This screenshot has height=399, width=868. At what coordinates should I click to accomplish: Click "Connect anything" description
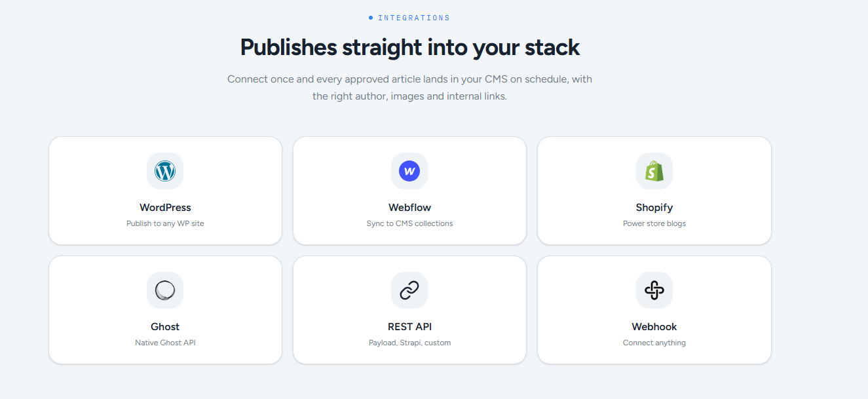tap(654, 343)
